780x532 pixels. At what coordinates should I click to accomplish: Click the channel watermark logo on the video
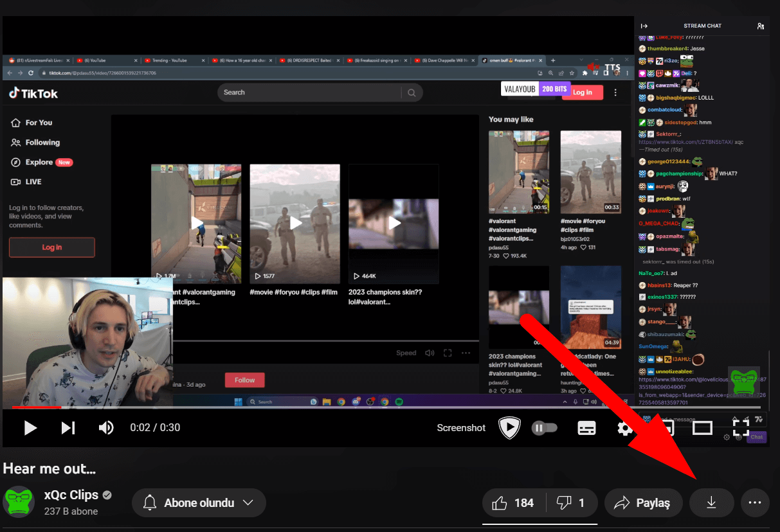[744, 382]
